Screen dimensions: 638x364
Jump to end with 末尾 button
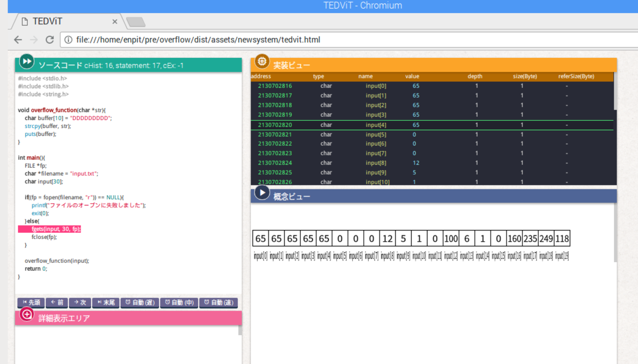click(x=106, y=303)
